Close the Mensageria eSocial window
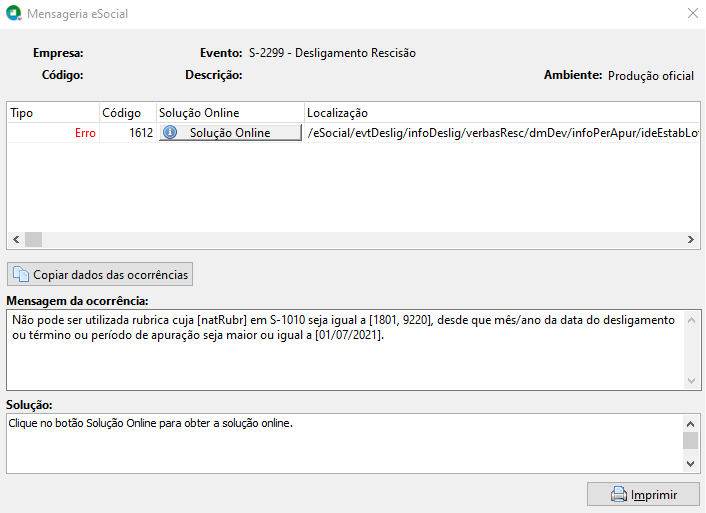The height and width of the screenshot is (513, 706). 692,14
